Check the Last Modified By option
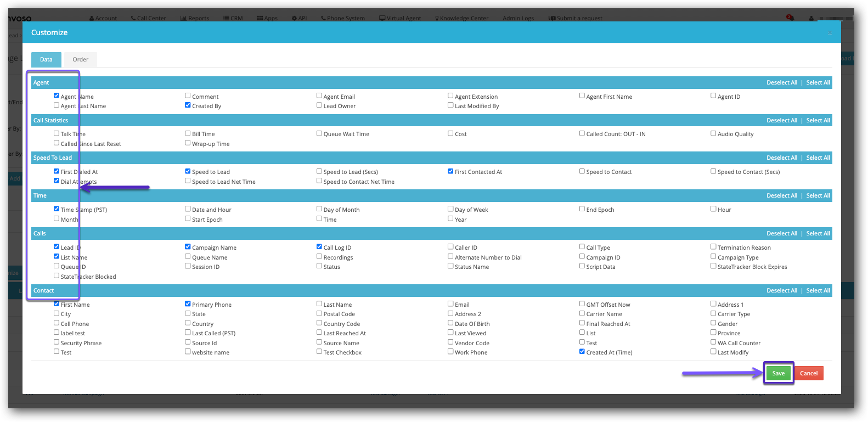Image resolution: width=868 pixels, height=422 pixels. [450, 105]
